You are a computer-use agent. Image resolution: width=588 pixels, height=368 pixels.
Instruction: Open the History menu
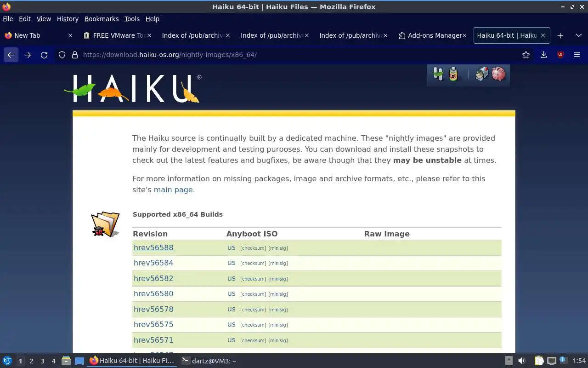tap(68, 19)
